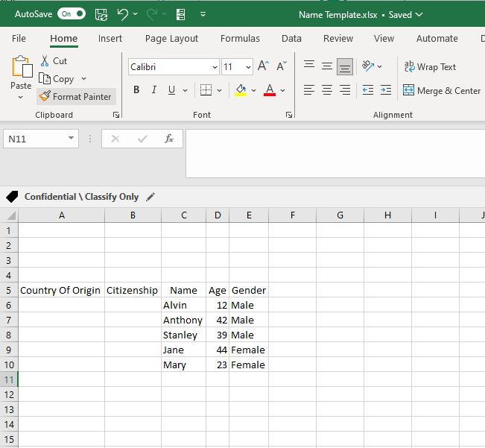Click the Cancel X icon in formula bar
The height and width of the screenshot is (448, 485).
[115, 139]
